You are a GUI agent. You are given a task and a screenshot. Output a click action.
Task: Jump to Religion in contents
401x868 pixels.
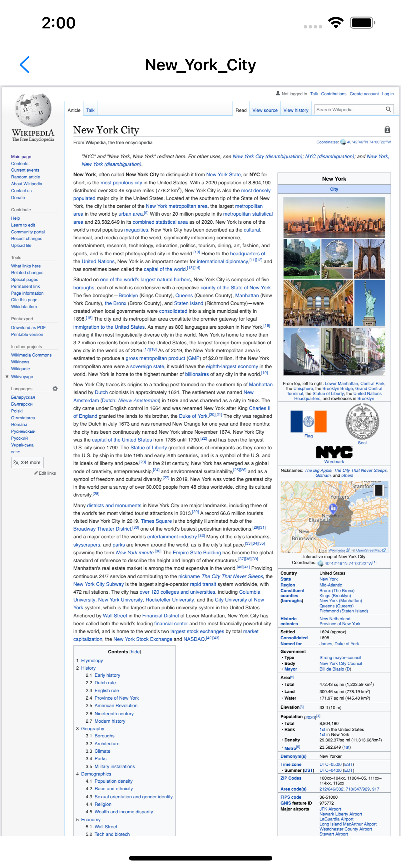tap(103, 804)
